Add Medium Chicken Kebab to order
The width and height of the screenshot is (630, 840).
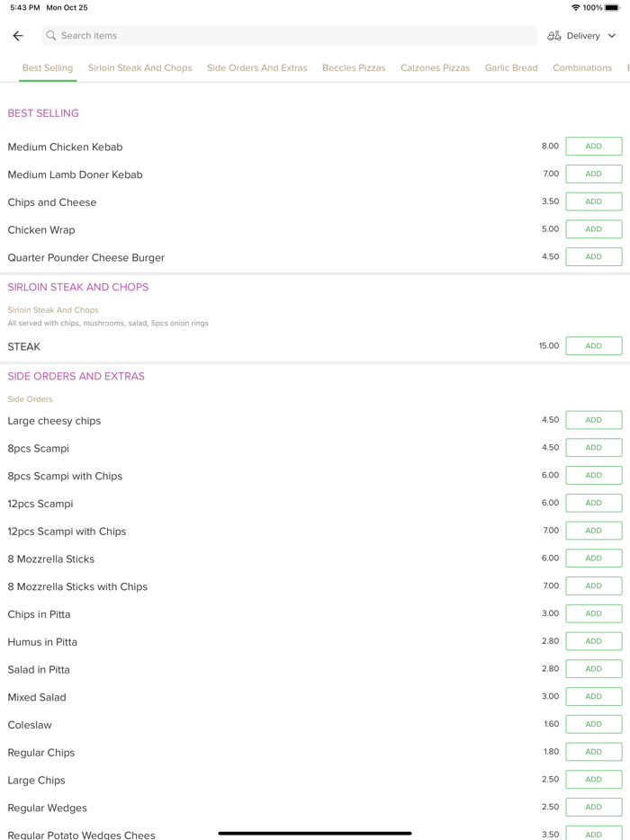593,147
